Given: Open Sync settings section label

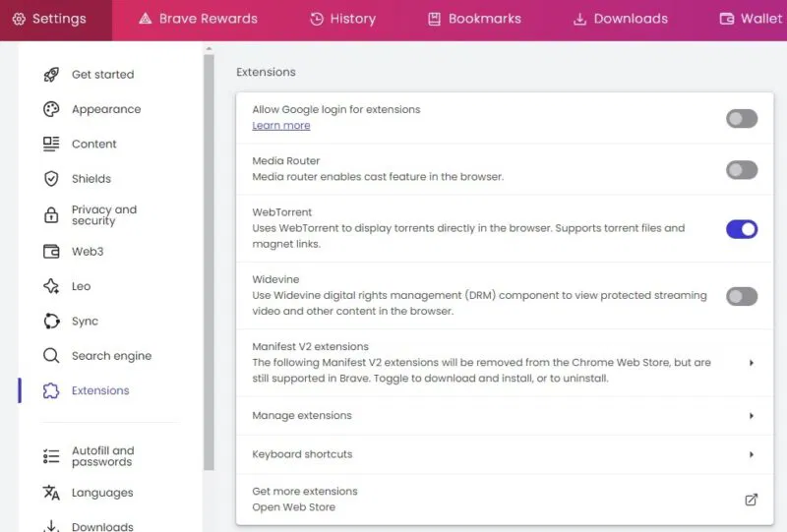Looking at the screenshot, I should pyautogui.click(x=85, y=322).
